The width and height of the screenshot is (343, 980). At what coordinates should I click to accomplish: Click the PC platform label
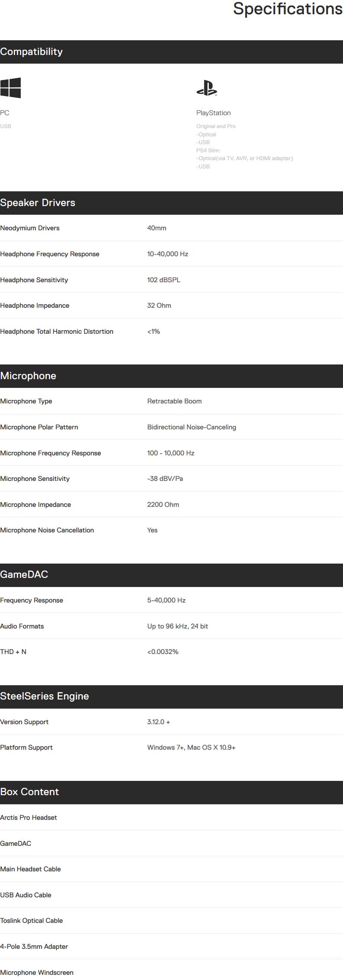pos(5,113)
